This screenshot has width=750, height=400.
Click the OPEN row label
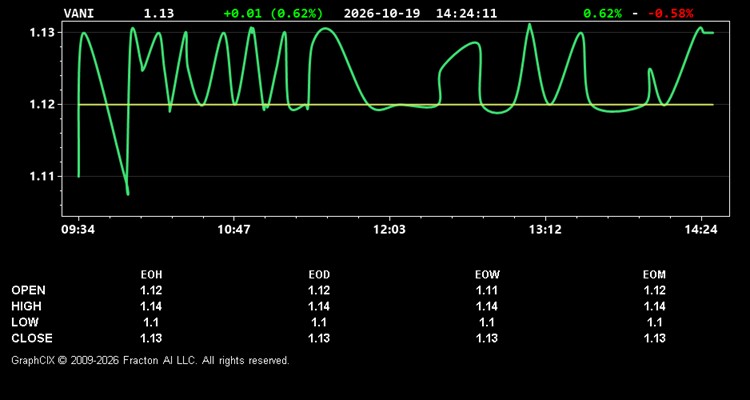29,290
